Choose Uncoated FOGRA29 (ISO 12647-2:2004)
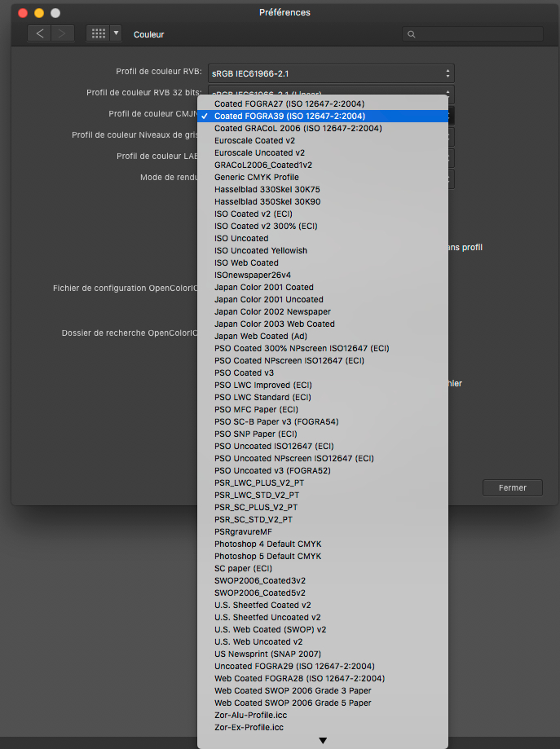 323,667
